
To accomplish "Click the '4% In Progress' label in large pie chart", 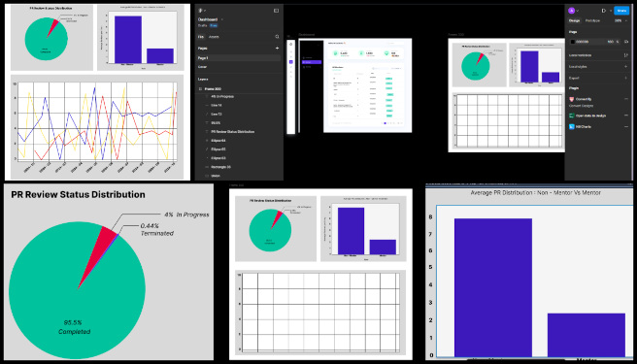I will coord(186,215).
